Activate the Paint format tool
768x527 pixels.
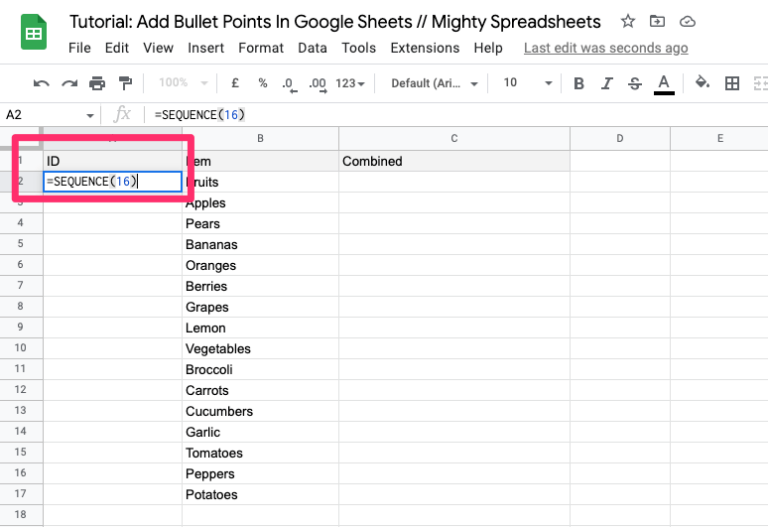[125, 83]
